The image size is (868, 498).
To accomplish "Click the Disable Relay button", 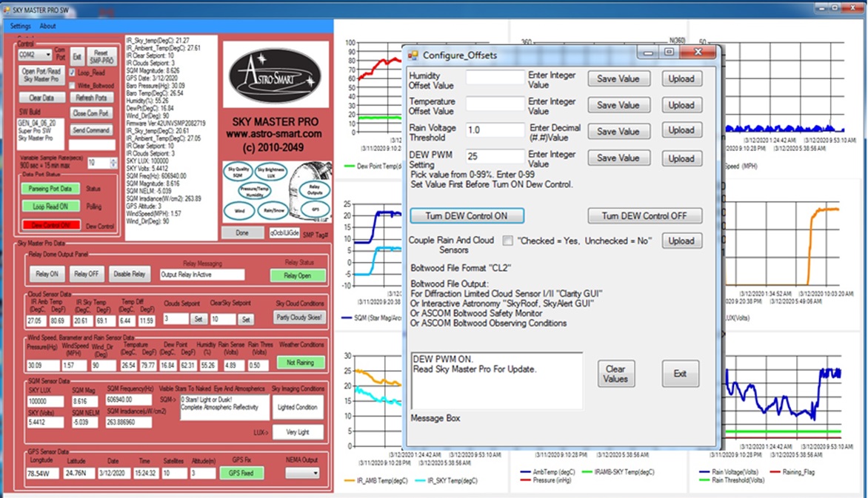I will [129, 274].
